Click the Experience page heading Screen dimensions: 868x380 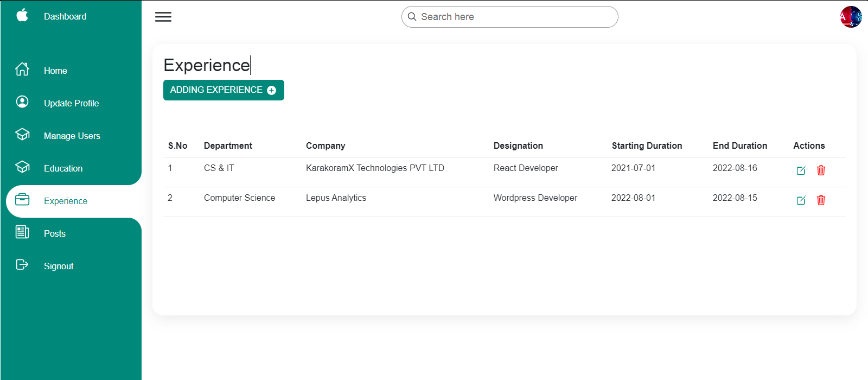pos(207,65)
